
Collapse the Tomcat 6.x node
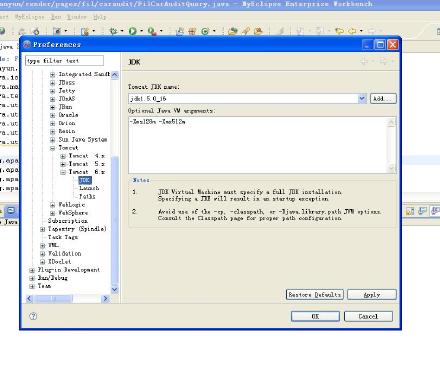[63, 172]
